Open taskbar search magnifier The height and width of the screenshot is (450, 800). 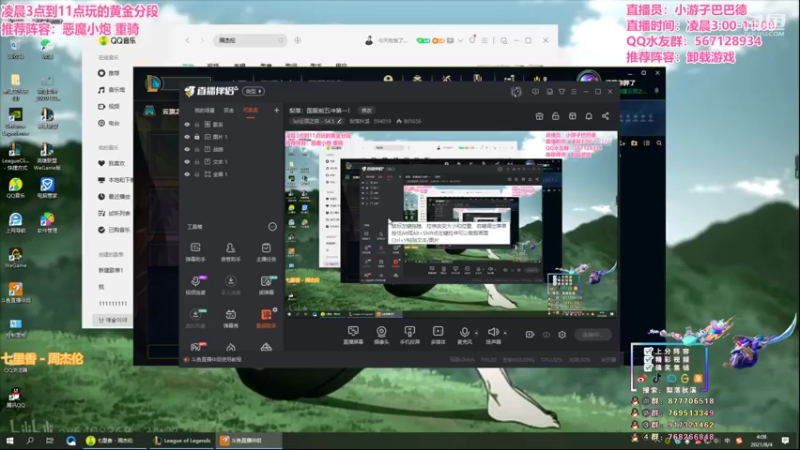click(x=30, y=440)
